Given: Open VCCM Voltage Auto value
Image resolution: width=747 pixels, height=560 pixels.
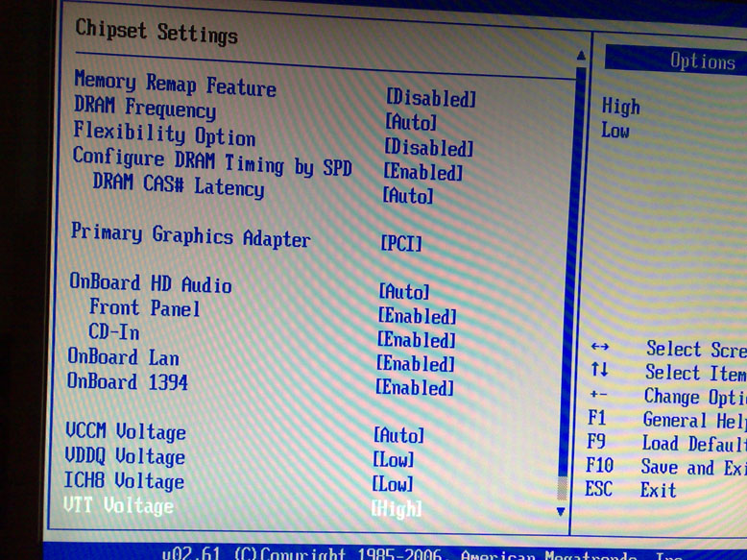Looking at the screenshot, I should 398,435.
